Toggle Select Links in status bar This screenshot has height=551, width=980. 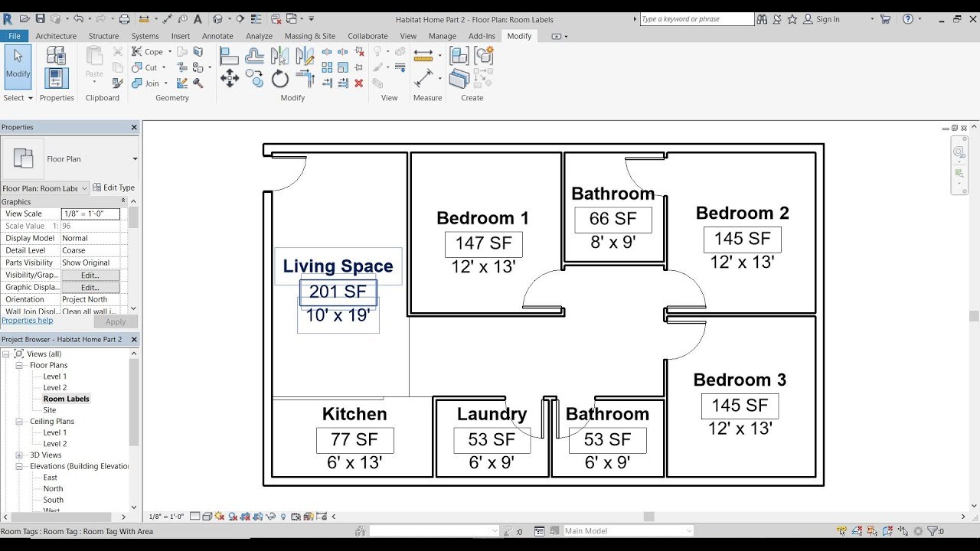pos(842,531)
